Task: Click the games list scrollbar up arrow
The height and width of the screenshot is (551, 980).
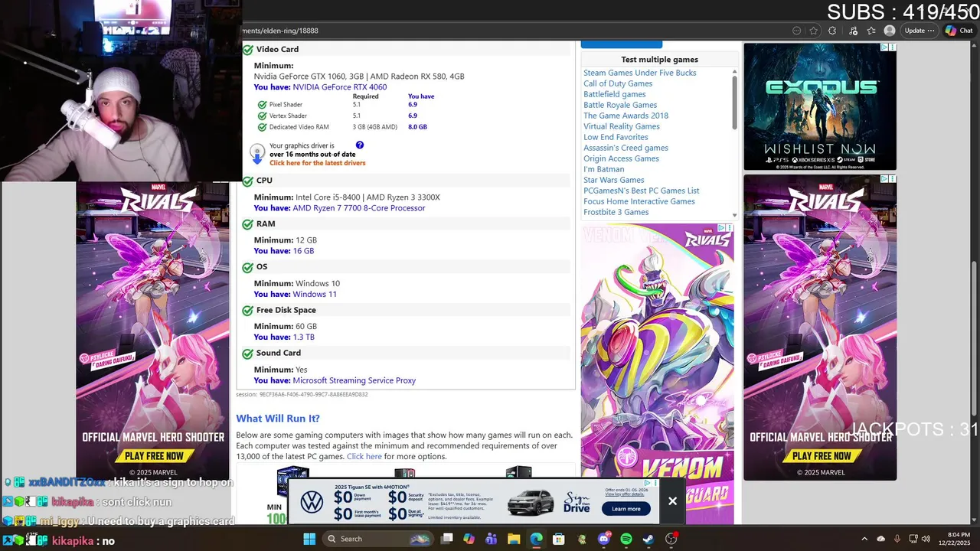Action: click(735, 72)
